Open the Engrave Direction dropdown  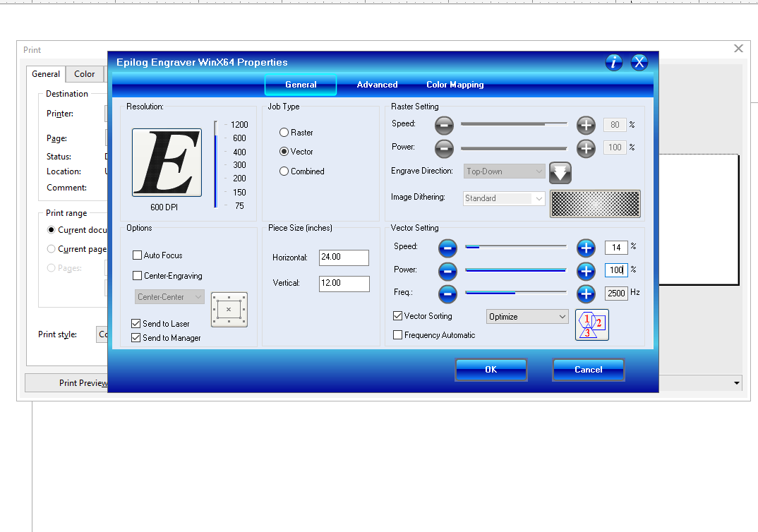coord(538,171)
